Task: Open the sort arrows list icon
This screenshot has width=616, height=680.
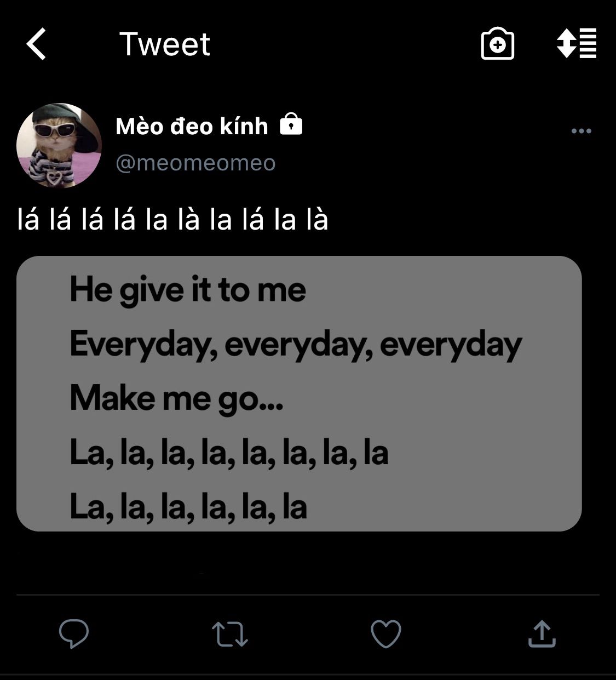Action: (576, 43)
